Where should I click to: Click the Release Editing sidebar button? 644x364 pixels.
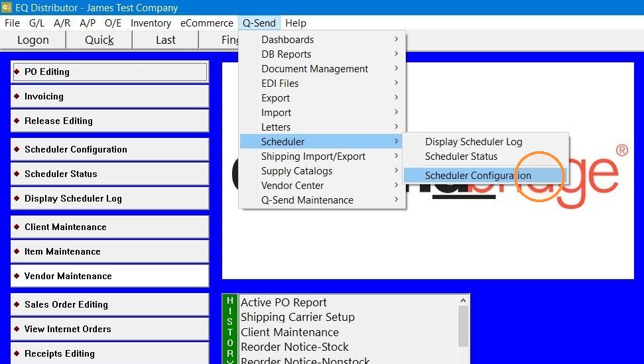[x=109, y=121]
